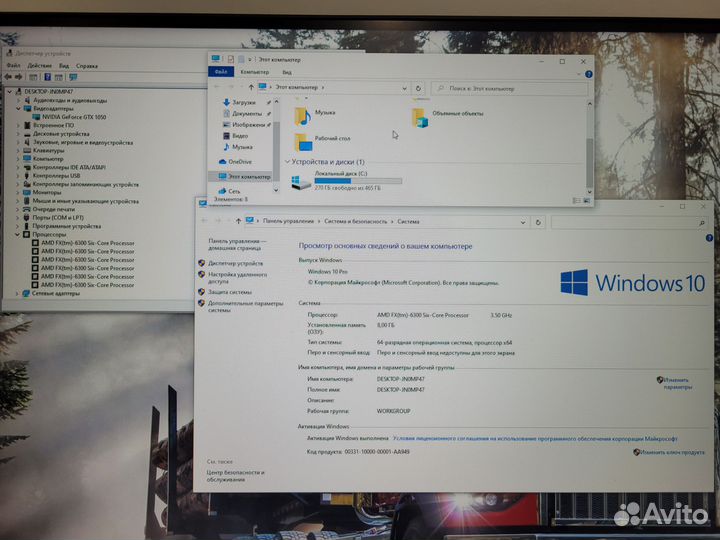Open the Действие menu in Device Manager
The width and height of the screenshot is (720, 540).
[39, 66]
